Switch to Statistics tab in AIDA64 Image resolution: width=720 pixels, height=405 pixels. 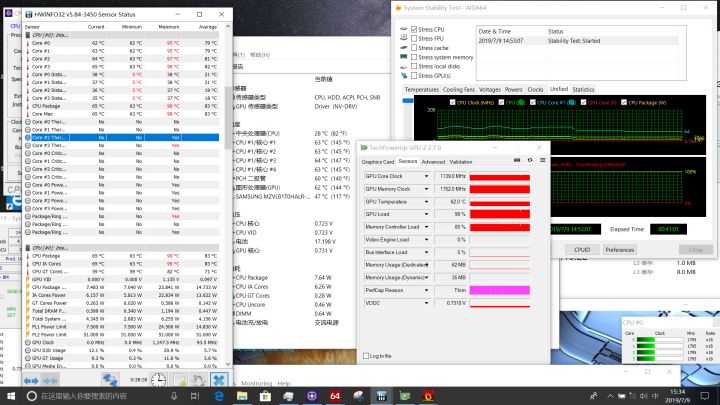click(x=583, y=90)
